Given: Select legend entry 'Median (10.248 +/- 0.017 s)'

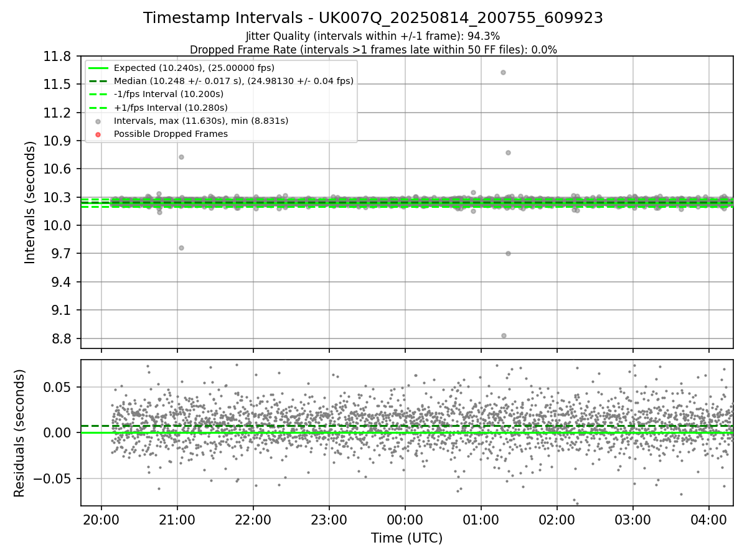Looking at the screenshot, I should pyautogui.click(x=233, y=81).
